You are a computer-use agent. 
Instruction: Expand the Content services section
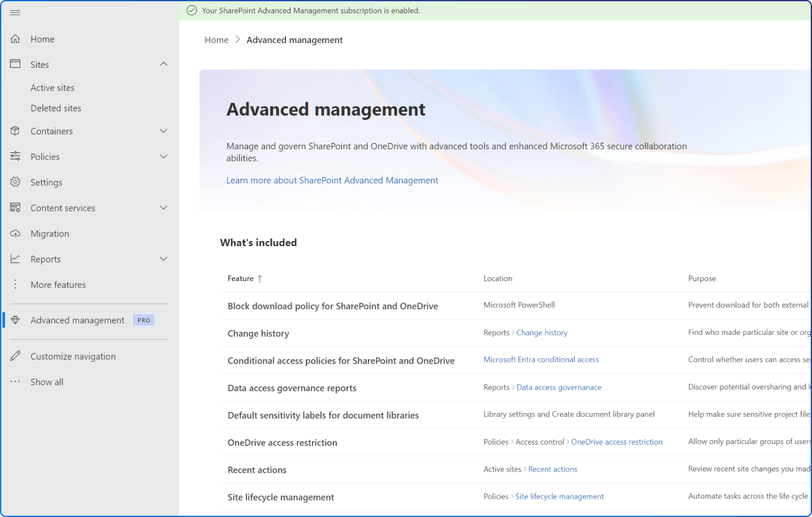click(163, 207)
